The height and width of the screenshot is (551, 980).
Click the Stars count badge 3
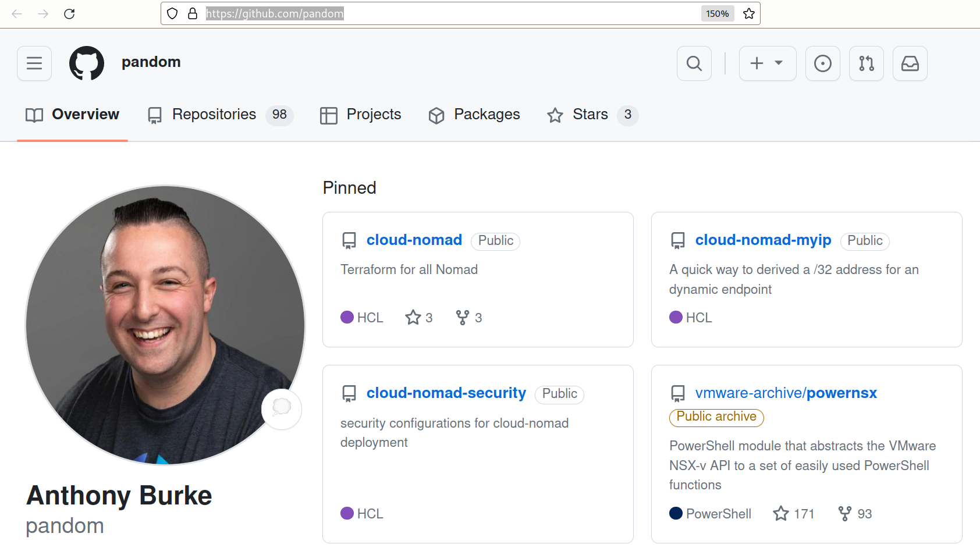(x=628, y=115)
